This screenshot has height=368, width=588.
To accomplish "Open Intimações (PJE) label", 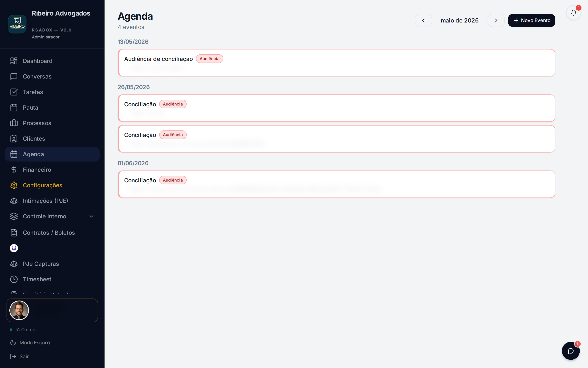I will pyautogui.click(x=46, y=201).
